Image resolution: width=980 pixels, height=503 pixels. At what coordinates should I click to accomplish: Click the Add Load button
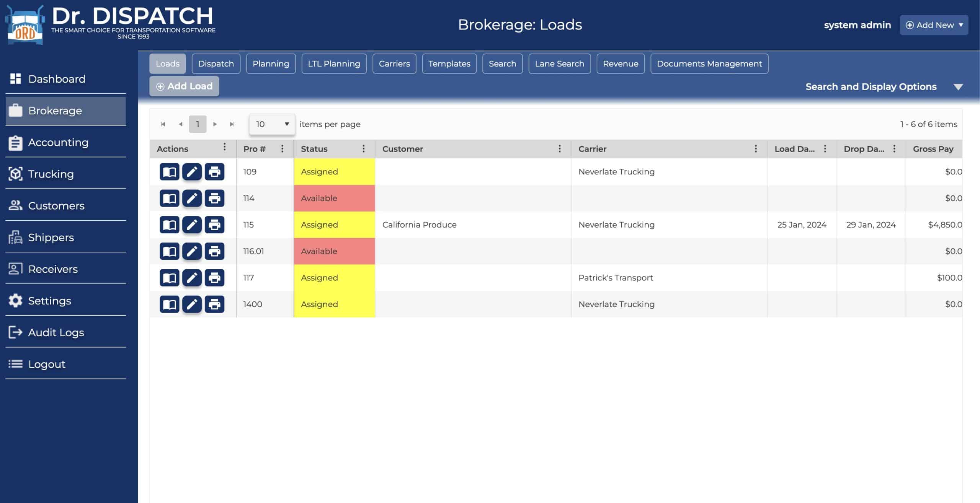pos(184,86)
